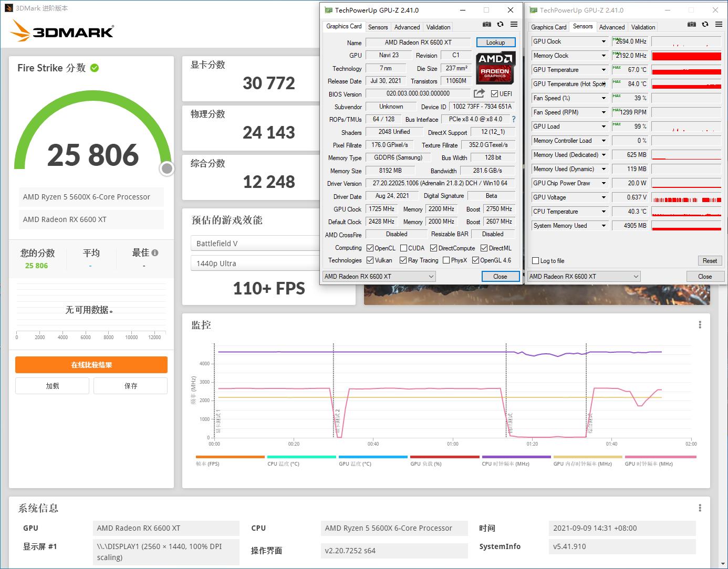The width and height of the screenshot is (728, 569).
Task: Toggle the UEFI checkbox
Action: 494,94
